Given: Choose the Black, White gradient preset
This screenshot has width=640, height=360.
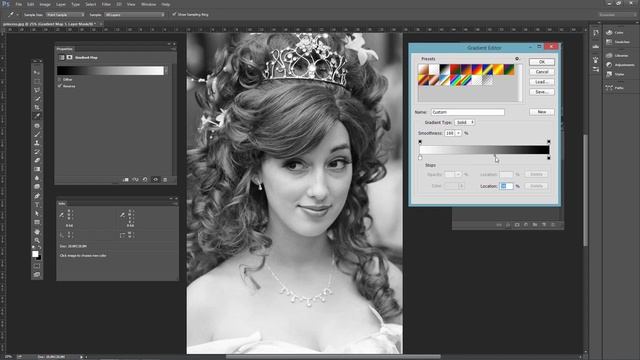Looking at the screenshot, I should [x=444, y=69].
